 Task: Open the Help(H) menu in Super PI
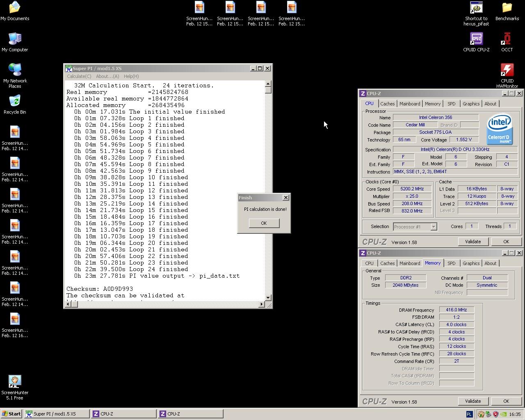[131, 76]
